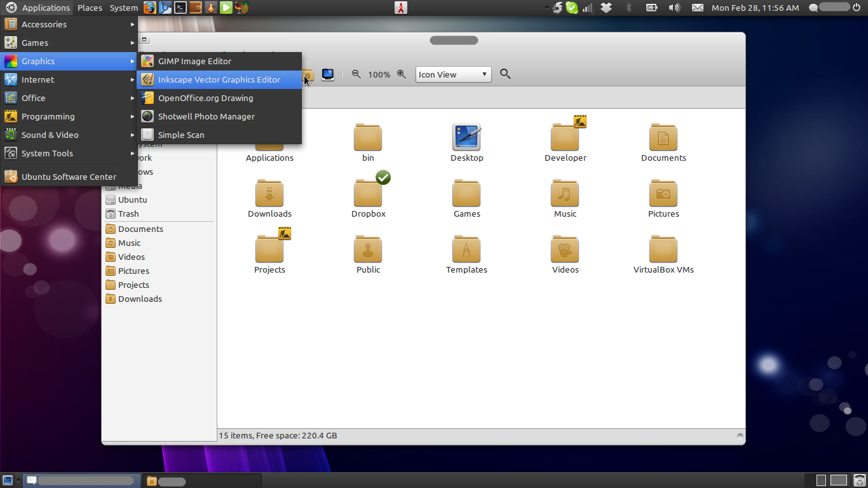Open the VirtualBox VMs folder

coord(663,254)
